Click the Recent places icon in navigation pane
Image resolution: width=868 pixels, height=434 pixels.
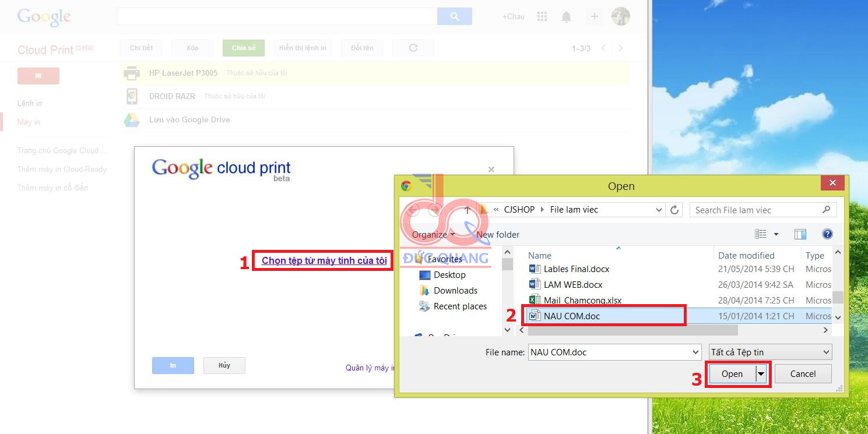tap(425, 306)
